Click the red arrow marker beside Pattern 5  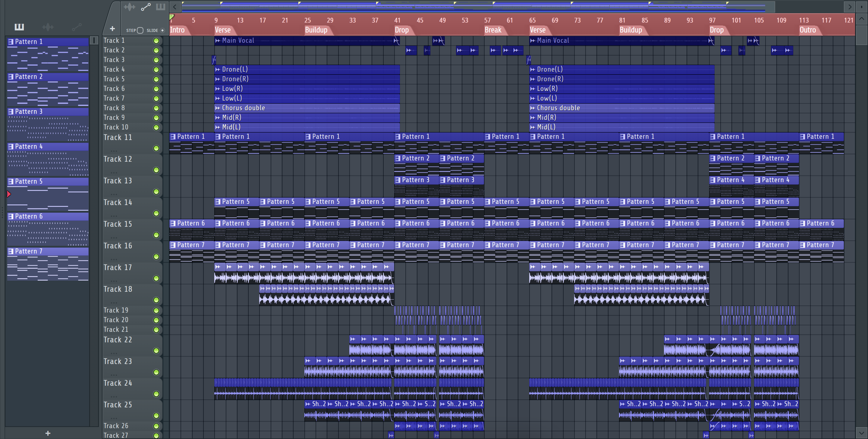pos(9,194)
